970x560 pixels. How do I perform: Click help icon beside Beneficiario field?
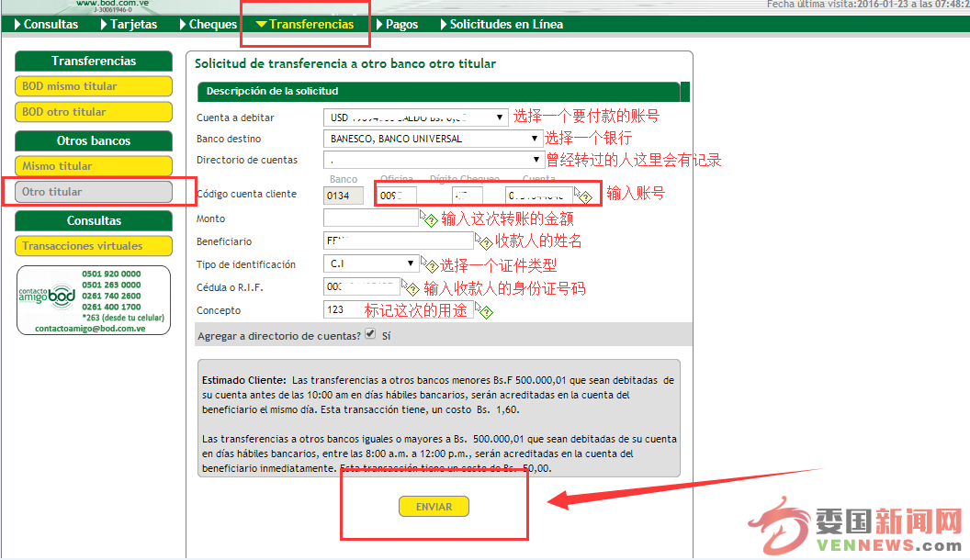pyautogui.click(x=484, y=241)
